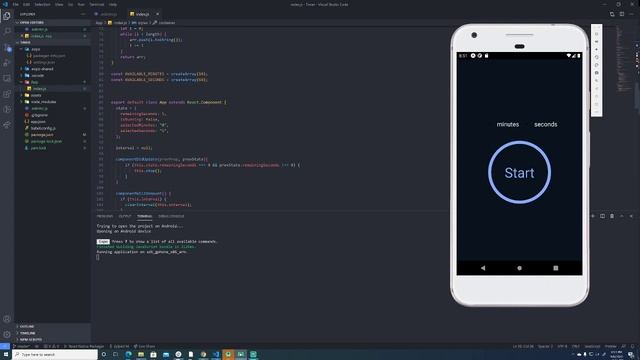Close the active index.js editor tab
Screen dimensions: 640x360
158,14
